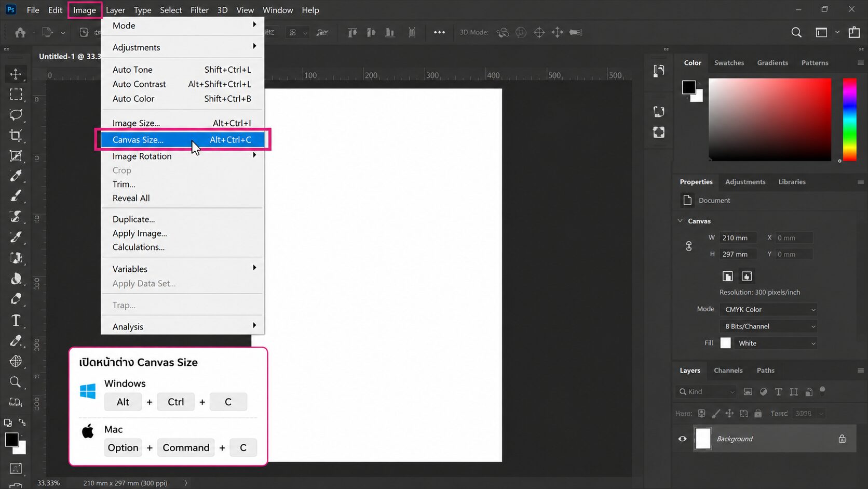Click the canvas height 297 mm field

click(x=738, y=254)
